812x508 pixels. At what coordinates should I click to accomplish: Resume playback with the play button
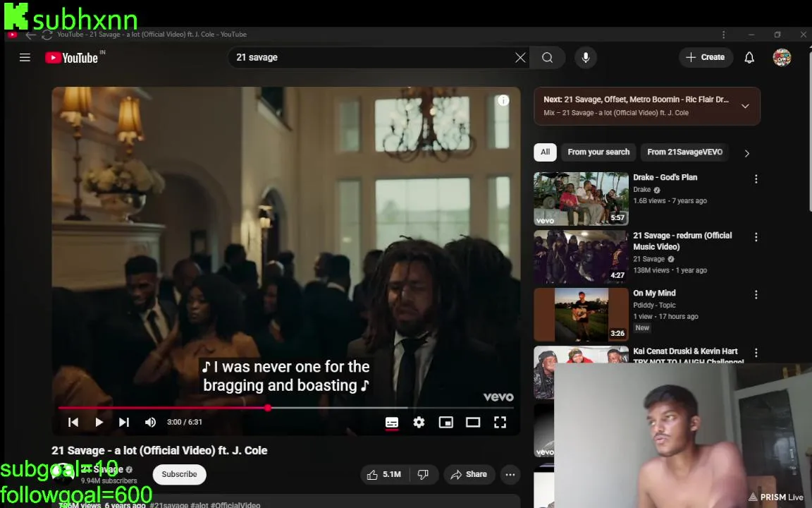point(99,422)
